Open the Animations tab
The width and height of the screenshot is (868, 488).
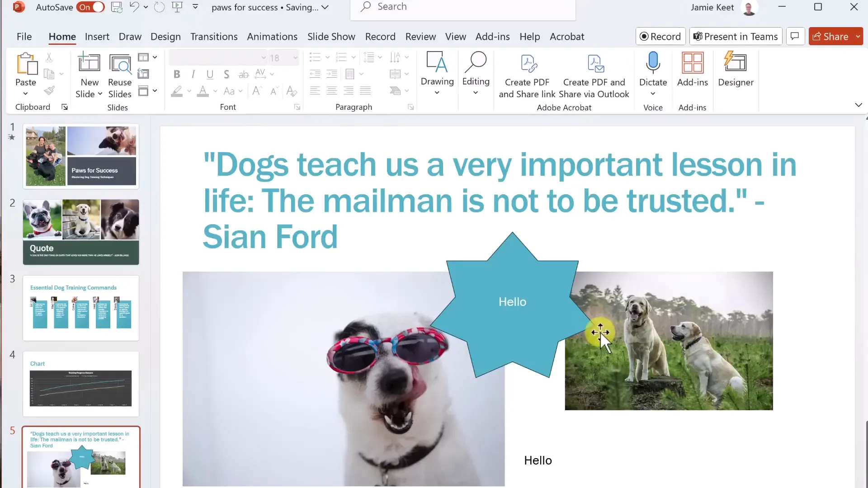tap(272, 37)
